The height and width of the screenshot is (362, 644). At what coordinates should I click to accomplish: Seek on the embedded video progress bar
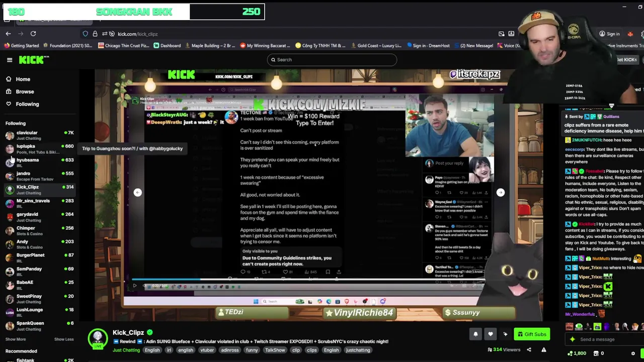click(307, 280)
